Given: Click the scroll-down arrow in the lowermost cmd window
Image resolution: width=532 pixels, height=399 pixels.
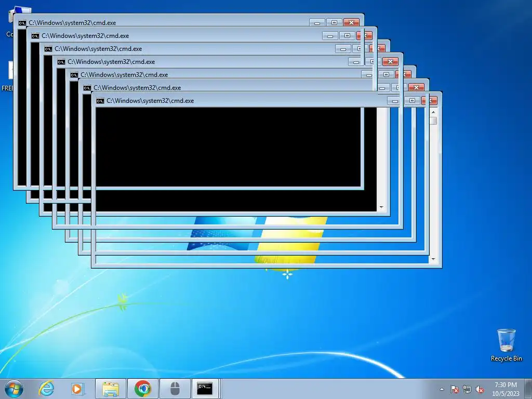Looking at the screenshot, I should click(x=433, y=259).
